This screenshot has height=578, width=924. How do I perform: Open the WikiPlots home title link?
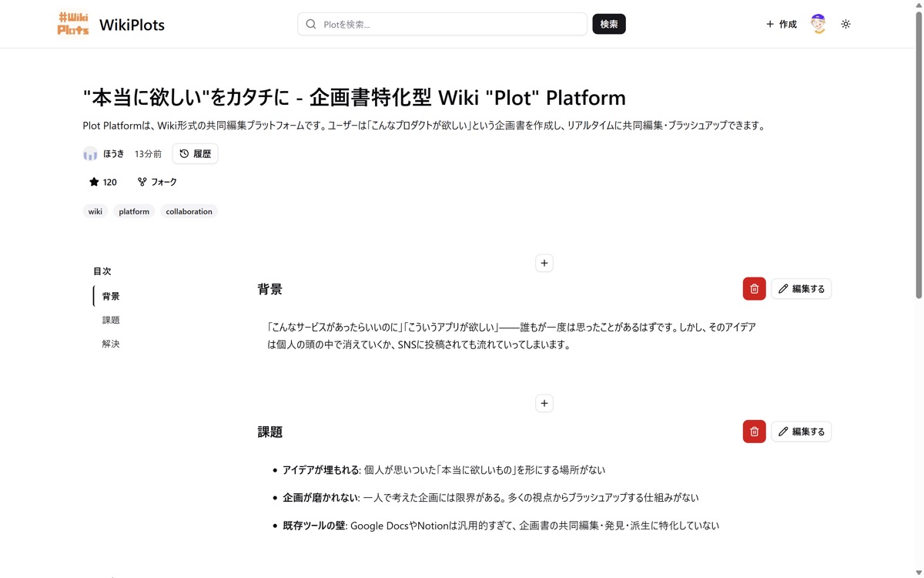(132, 25)
